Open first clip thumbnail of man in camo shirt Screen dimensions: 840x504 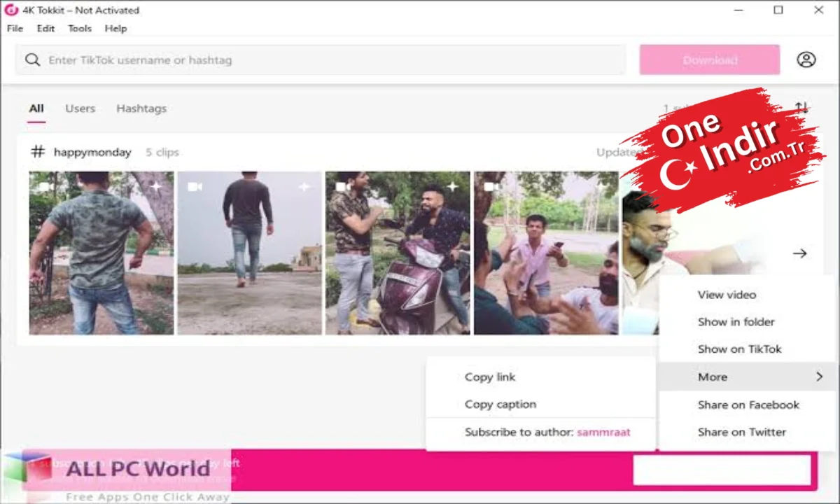[101, 253]
